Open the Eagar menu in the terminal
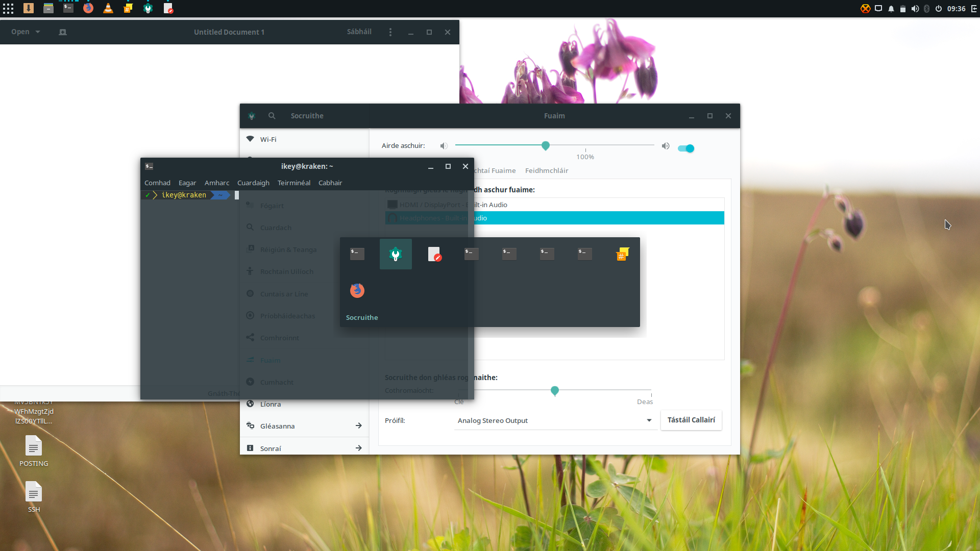 pyautogui.click(x=187, y=183)
